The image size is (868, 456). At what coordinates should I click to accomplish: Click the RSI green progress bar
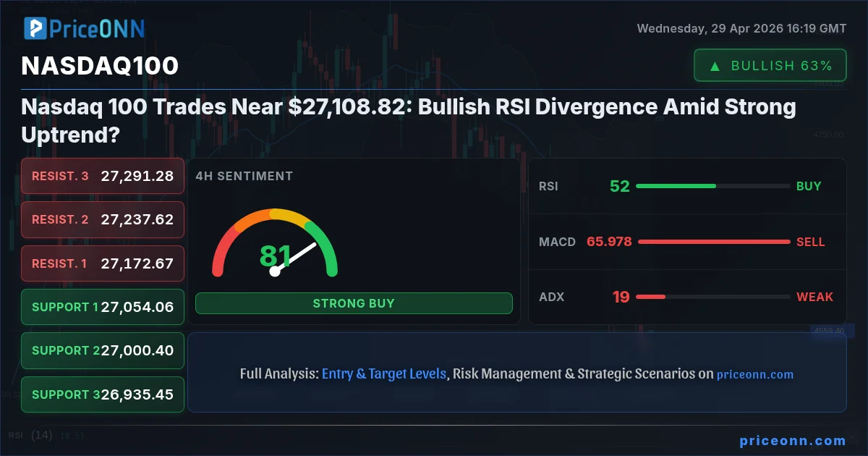(x=676, y=186)
